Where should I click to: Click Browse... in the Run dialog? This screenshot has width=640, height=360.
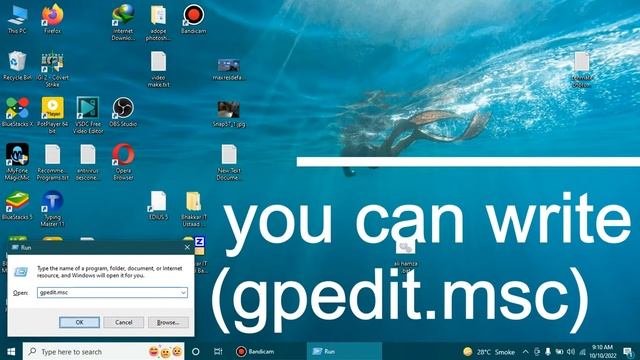point(168,322)
